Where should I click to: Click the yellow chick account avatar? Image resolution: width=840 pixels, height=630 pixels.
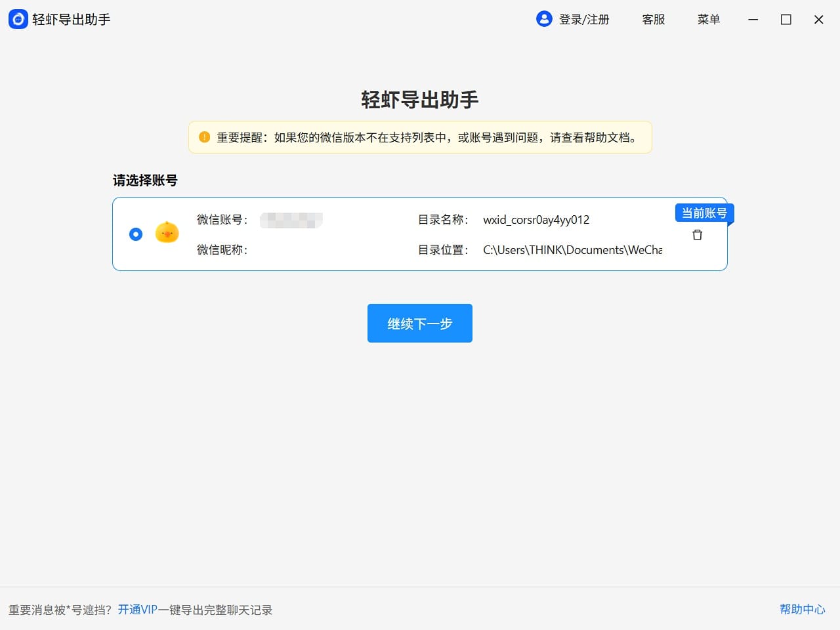coord(167,232)
